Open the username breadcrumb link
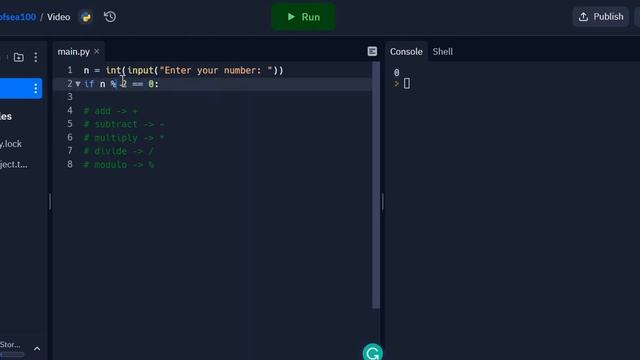This screenshot has height=360, width=640. [18, 17]
